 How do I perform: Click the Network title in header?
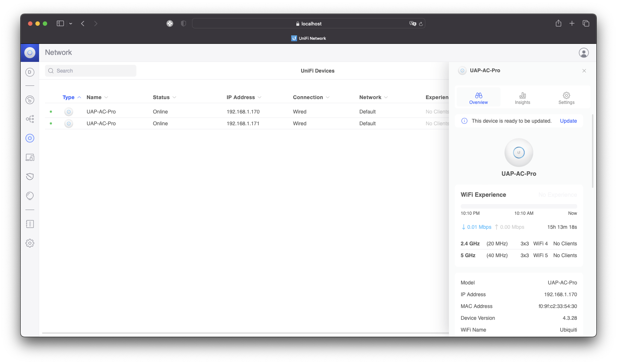[58, 52]
